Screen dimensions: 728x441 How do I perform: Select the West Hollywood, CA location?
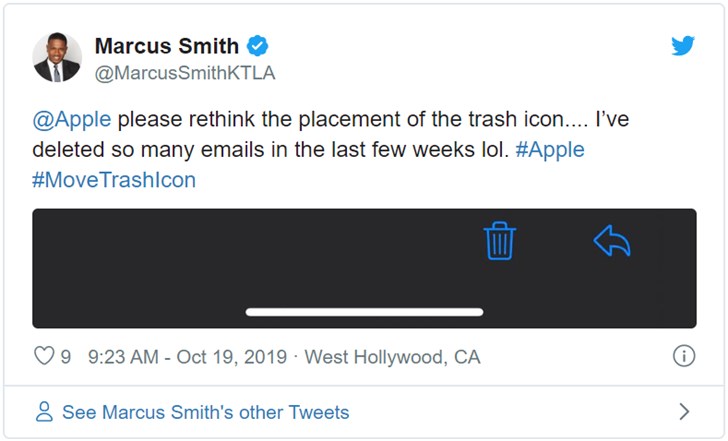click(x=392, y=357)
